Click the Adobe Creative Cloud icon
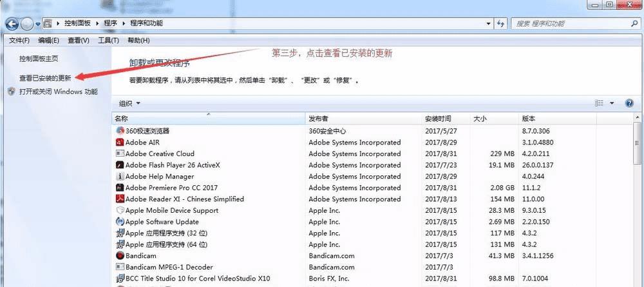644x287 pixels. 120,153
